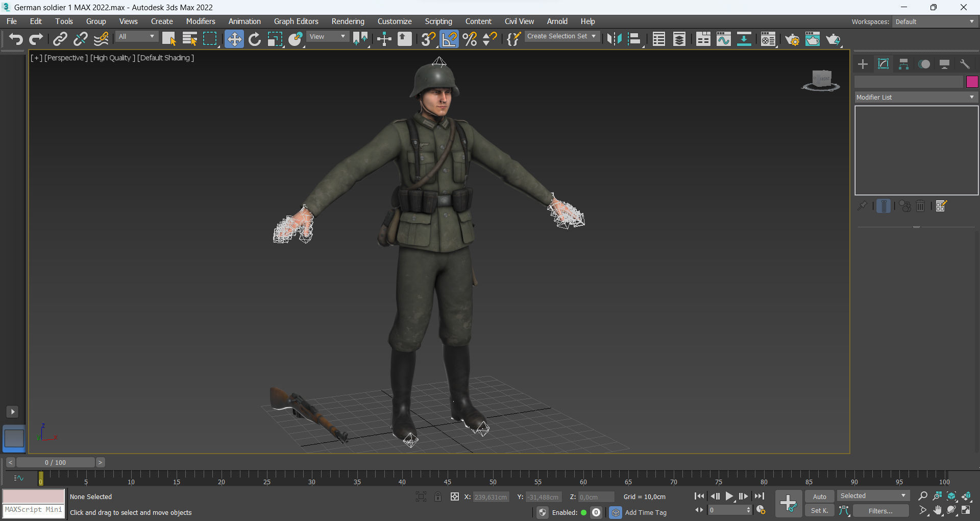The width and height of the screenshot is (980, 521).
Task: Click Bind to Space Warp icon
Action: point(101,39)
